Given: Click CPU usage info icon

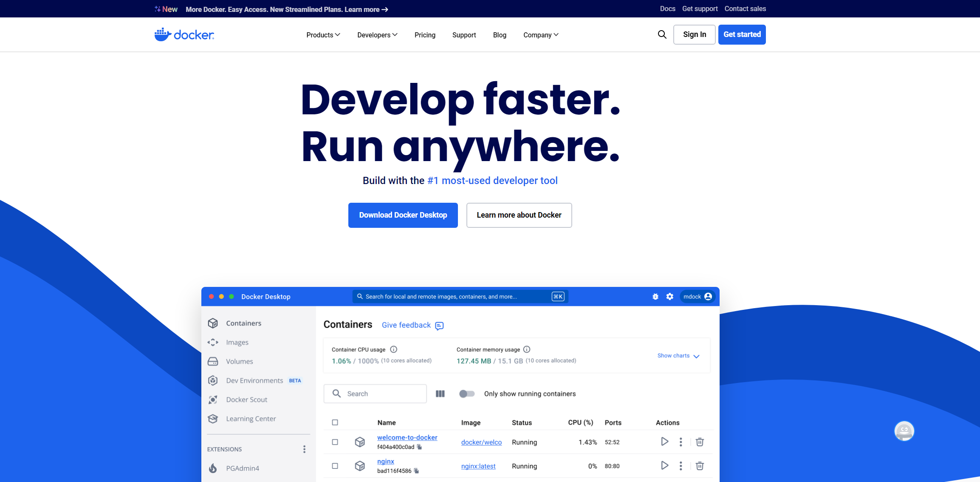Looking at the screenshot, I should coord(394,349).
